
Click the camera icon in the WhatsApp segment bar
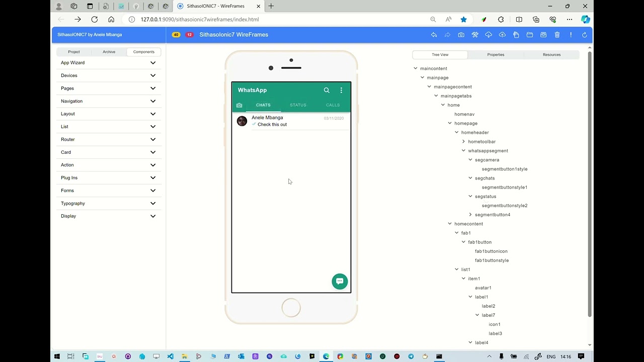pyautogui.click(x=239, y=105)
